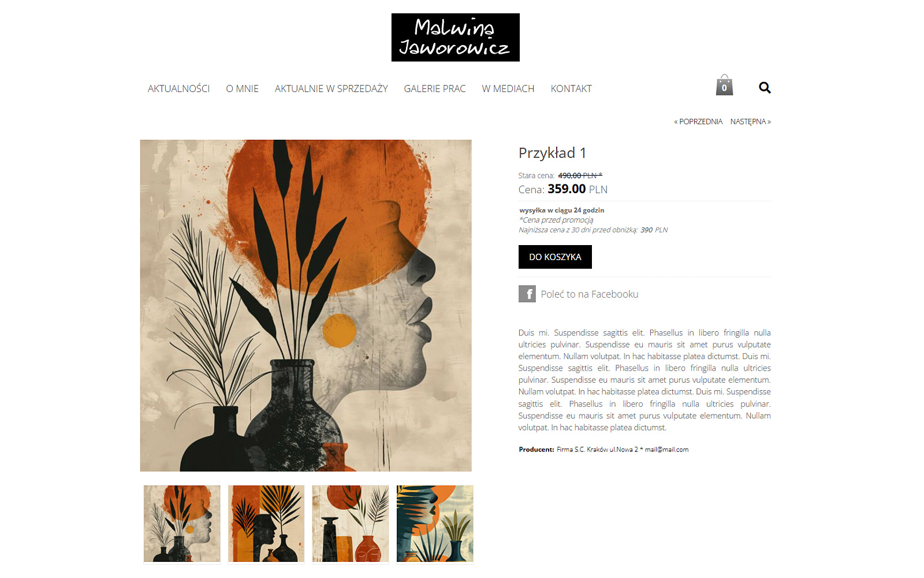
Task: Click the producer mail@mail.com text
Action: point(666,449)
